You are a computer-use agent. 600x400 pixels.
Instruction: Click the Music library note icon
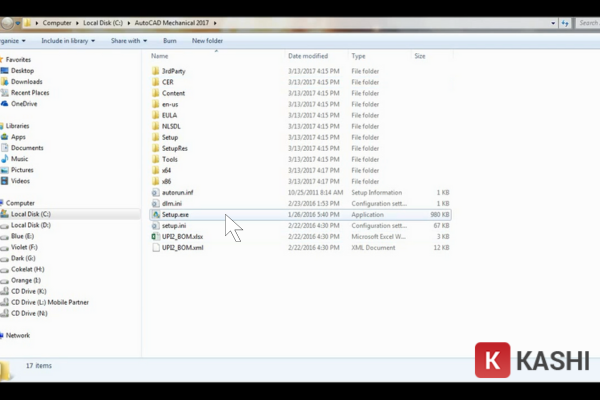[x=4, y=159]
